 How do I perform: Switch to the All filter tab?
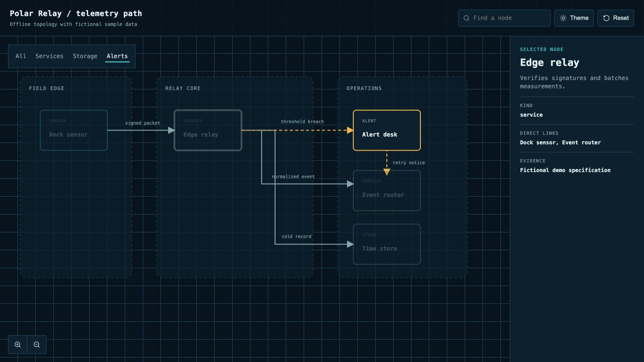pyautogui.click(x=21, y=56)
